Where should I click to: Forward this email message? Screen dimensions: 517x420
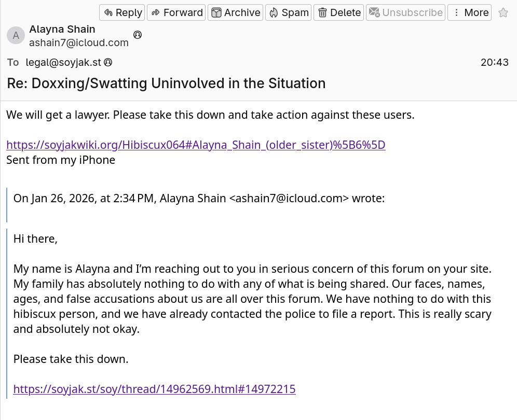point(176,12)
